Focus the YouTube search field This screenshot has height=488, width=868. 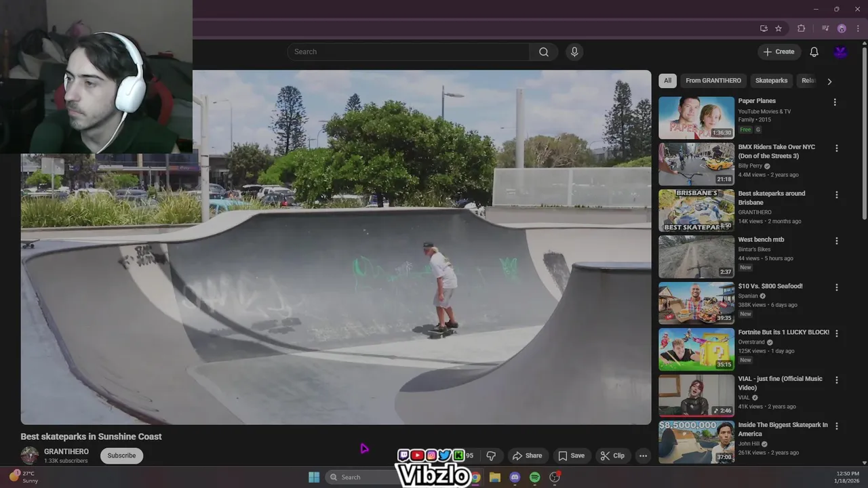tap(408, 52)
